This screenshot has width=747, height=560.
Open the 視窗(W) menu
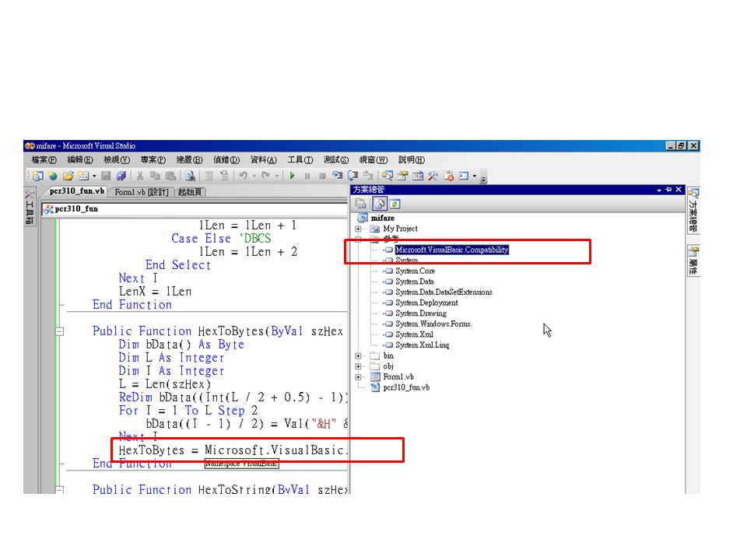(x=373, y=159)
